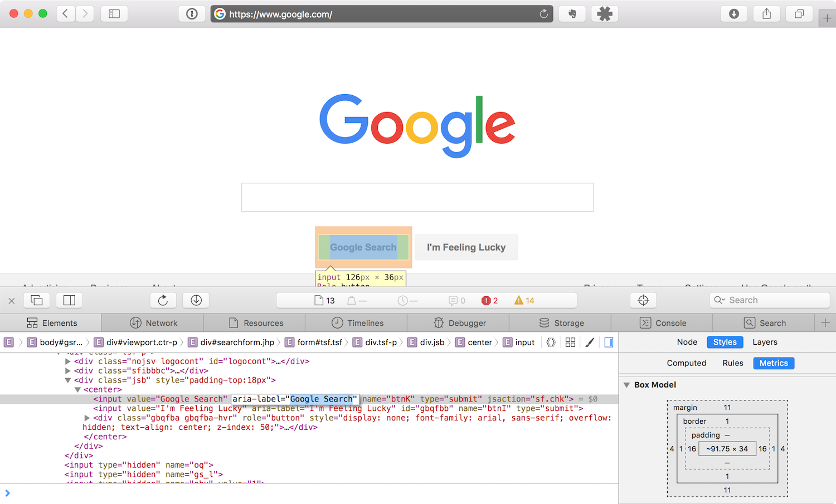This screenshot has height=504, width=836.
Task: Activate the element selection crosshair tool
Action: (643, 300)
